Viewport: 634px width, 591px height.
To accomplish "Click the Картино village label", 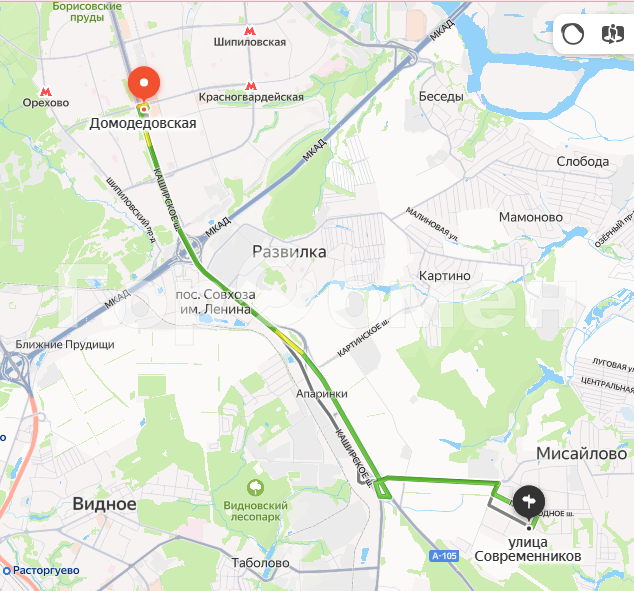I will click(444, 276).
